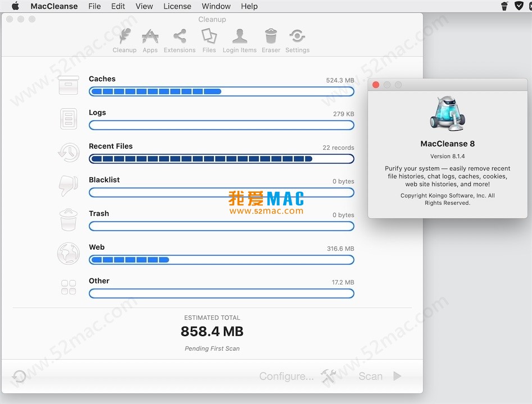
Task: Open the Extensions share-shaped toolbar icon
Action: pyautogui.click(x=179, y=36)
